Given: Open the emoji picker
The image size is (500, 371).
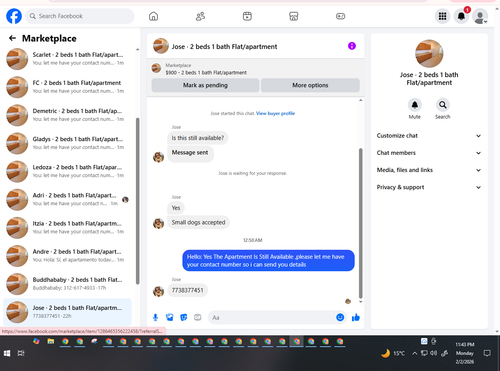Looking at the screenshot, I should (x=340, y=317).
